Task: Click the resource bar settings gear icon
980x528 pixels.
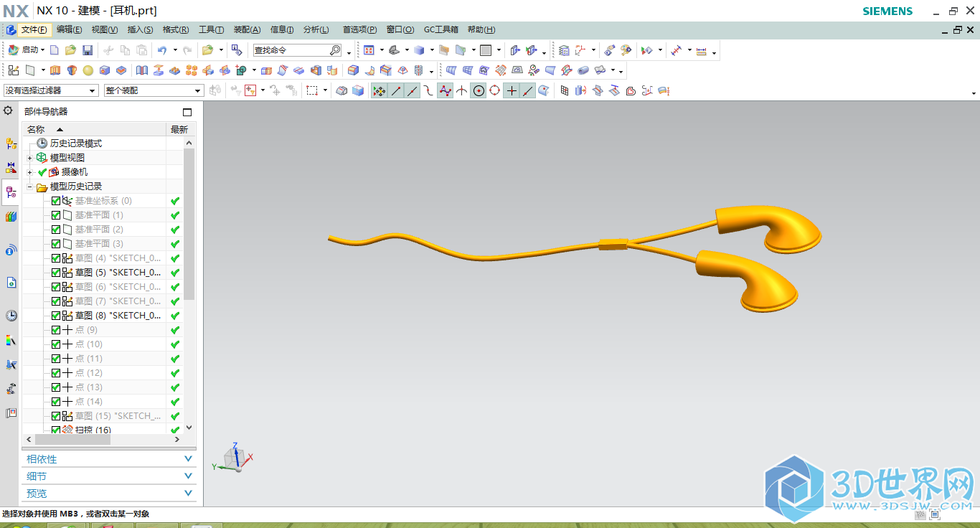Action: 9,111
